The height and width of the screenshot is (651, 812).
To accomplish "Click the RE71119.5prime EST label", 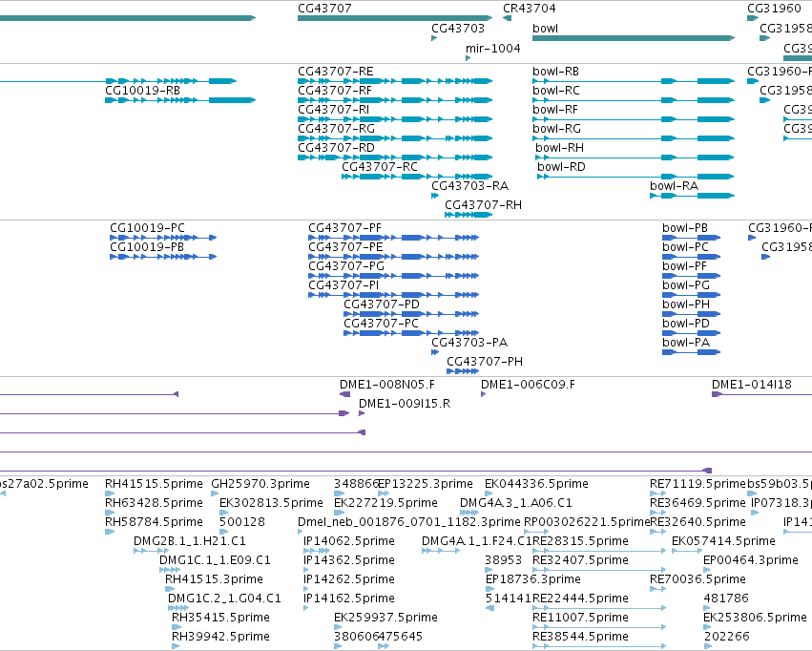I will pos(698,484).
